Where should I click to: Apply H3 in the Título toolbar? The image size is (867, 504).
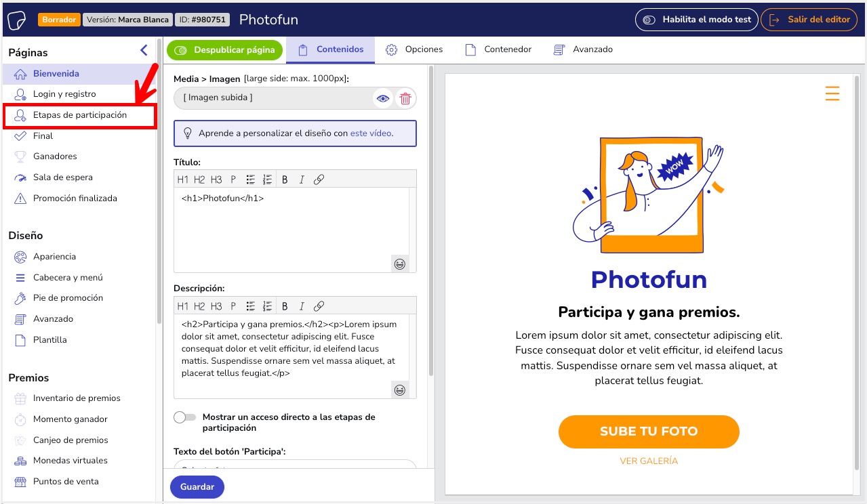click(x=216, y=180)
